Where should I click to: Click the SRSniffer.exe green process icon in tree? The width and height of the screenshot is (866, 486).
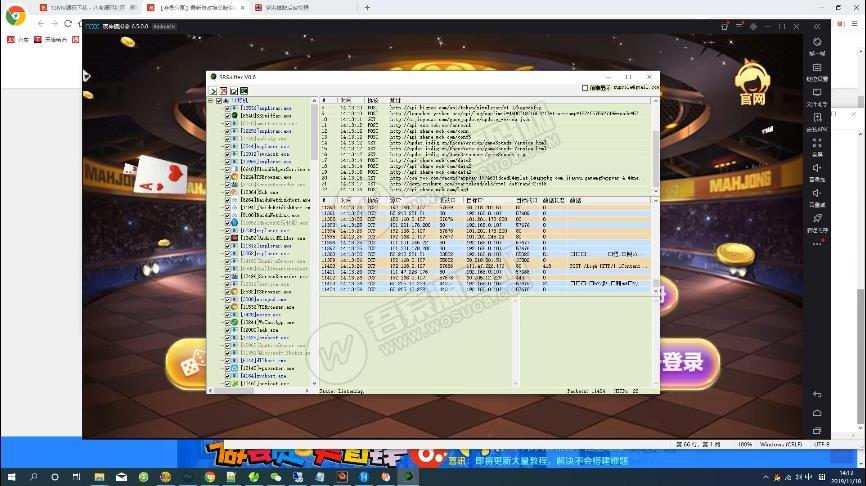pyautogui.click(x=235, y=115)
